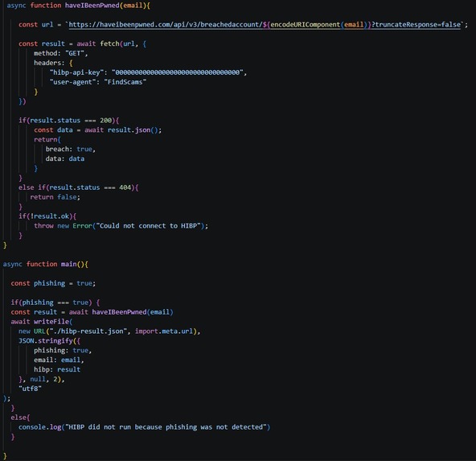Click the writeFile call
The height and width of the screenshot is (461, 476).
(x=51, y=322)
